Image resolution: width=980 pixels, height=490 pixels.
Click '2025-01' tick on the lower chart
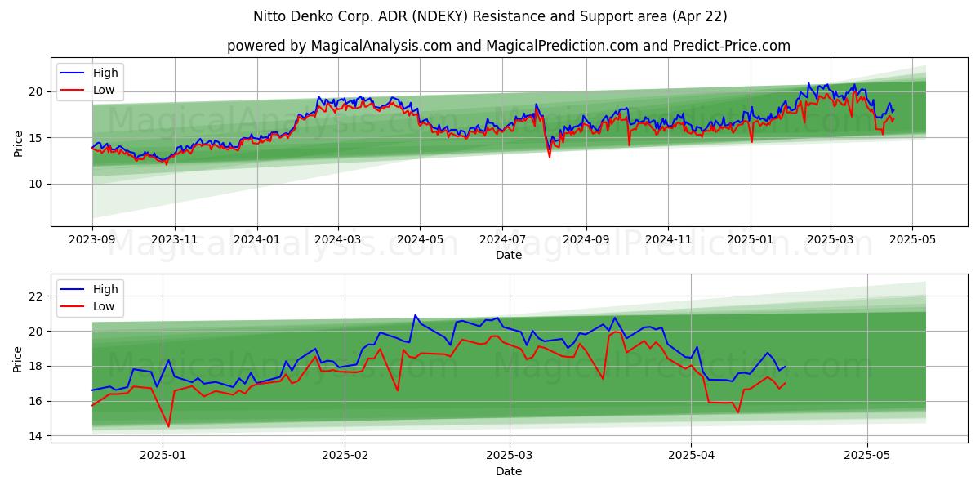163,456
